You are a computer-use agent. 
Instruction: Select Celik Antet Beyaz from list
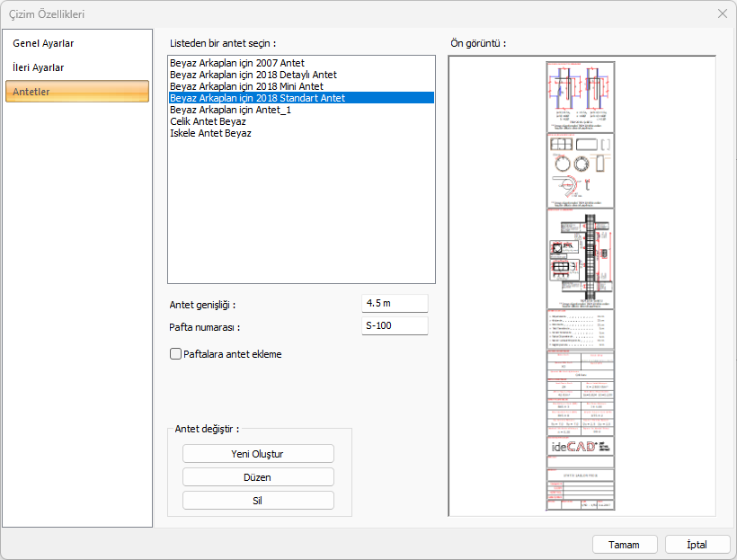tap(208, 121)
